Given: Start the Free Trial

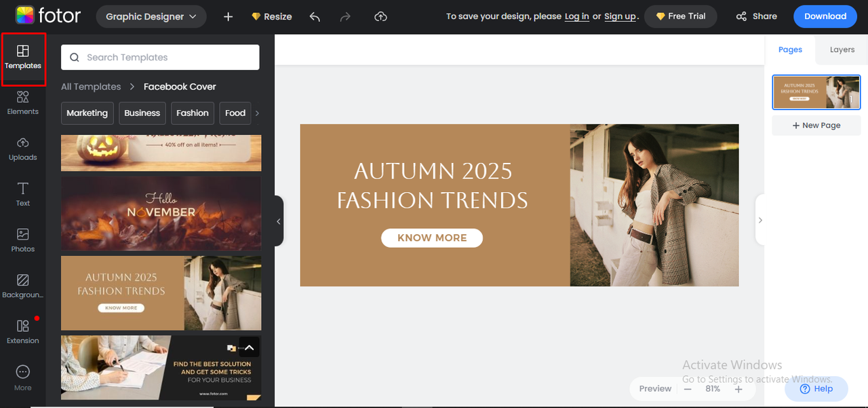Looking at the screenshot, I should 680,16.
